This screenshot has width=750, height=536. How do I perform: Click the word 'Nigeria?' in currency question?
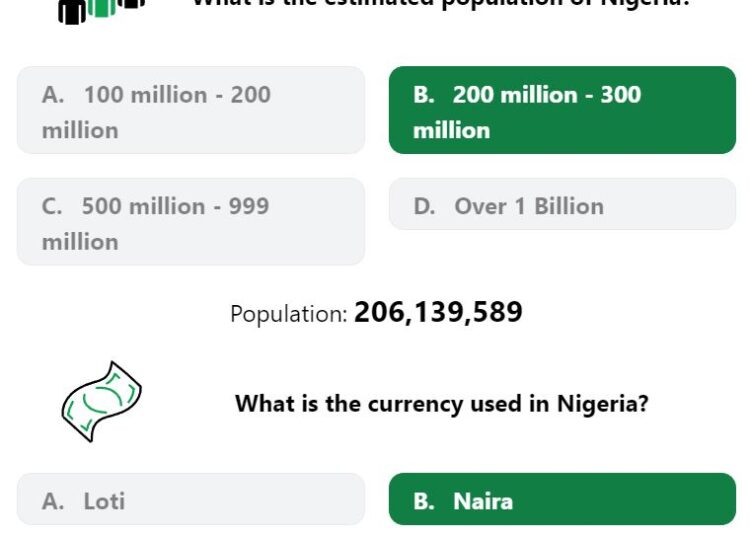point(603,404)
